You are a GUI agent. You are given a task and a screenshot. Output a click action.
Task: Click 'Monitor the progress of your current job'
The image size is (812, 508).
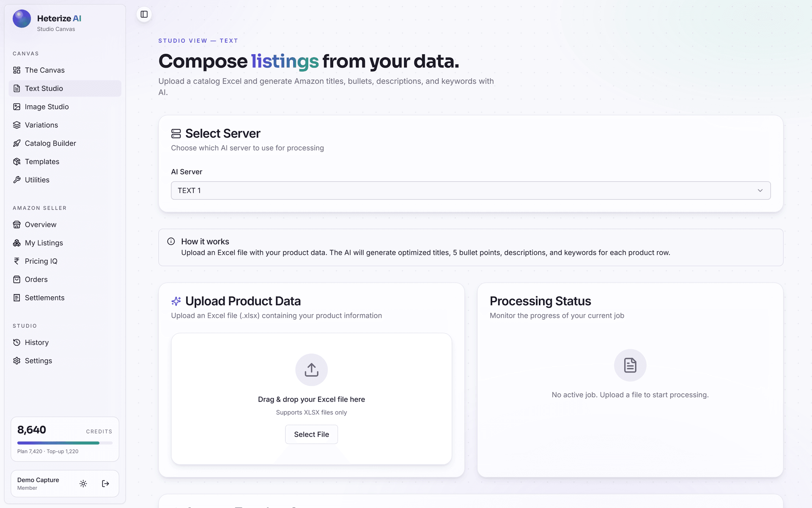[557, 316]
